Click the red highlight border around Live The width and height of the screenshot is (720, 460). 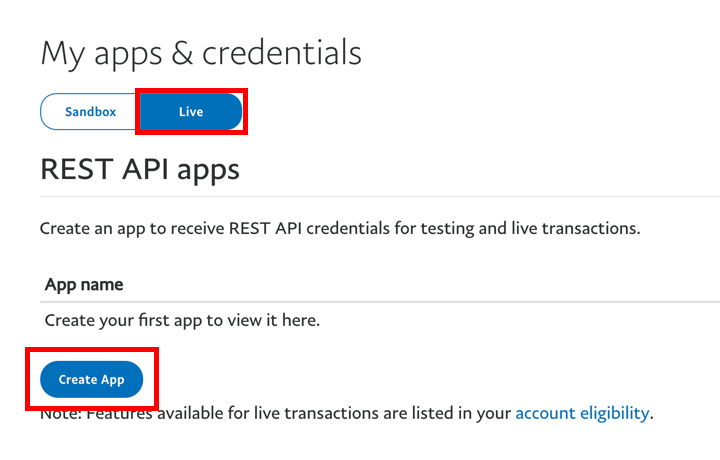[246, 112]
